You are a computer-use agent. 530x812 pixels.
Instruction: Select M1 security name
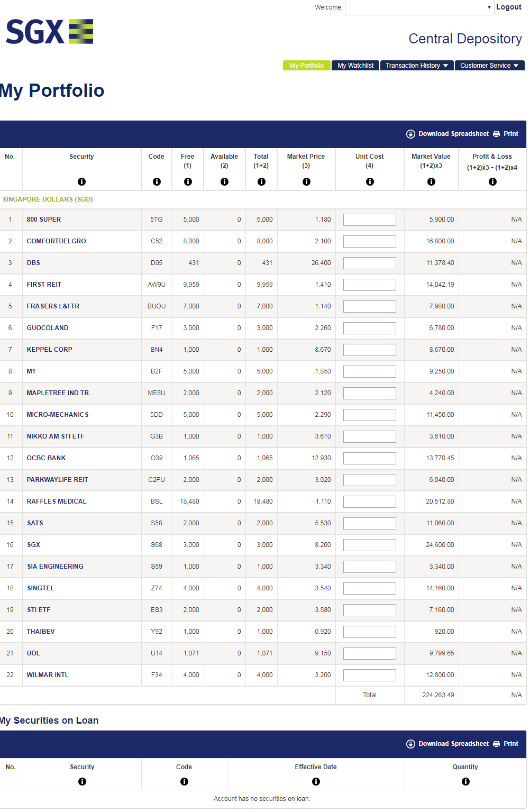tap(31, 371)
